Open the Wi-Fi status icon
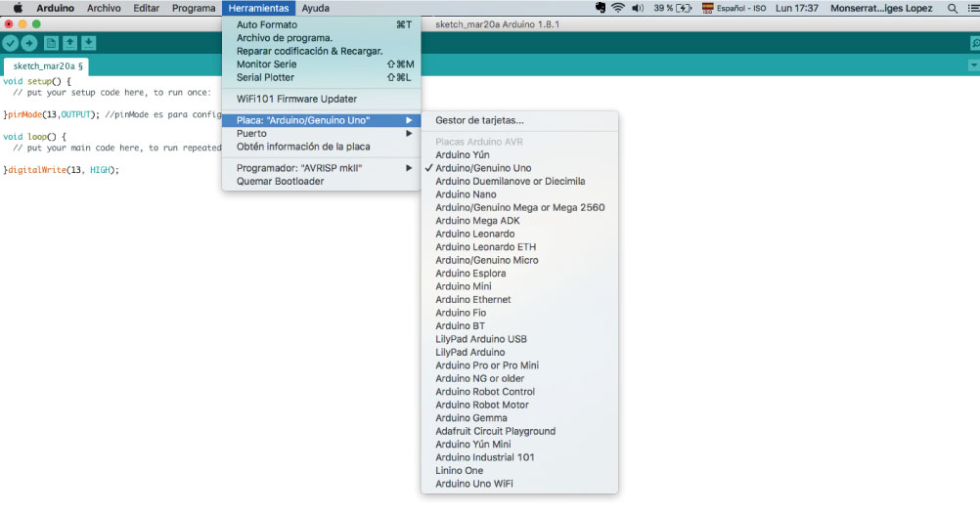Viewport: 980px width, 513px height. (x=617, y=8)
